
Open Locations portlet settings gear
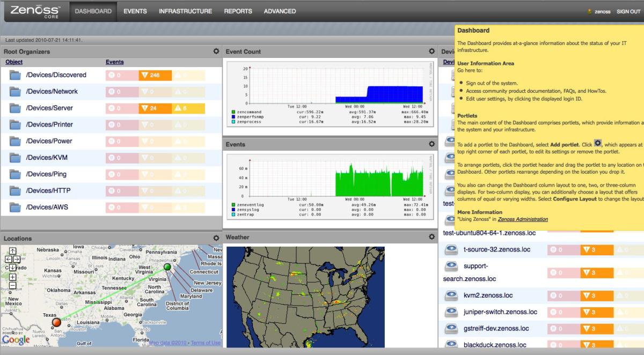[x=216, y=238]
